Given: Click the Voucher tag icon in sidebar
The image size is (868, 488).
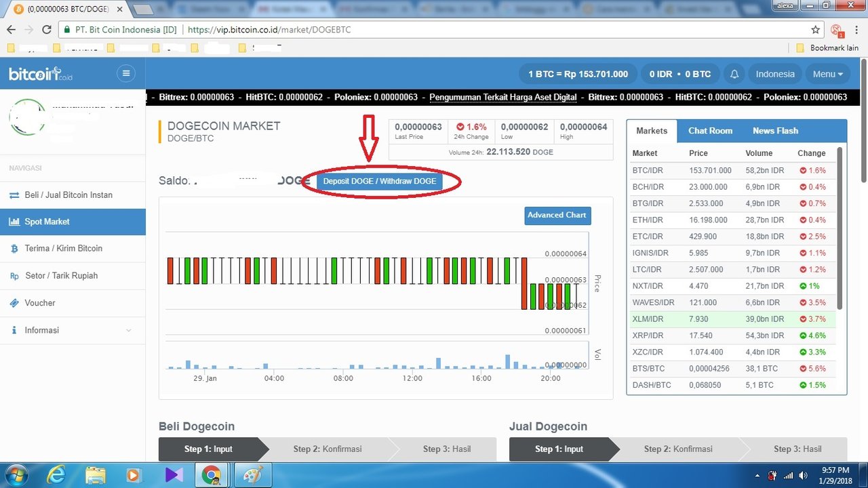Looking at the screenshot, I should (x=14, y=303).
